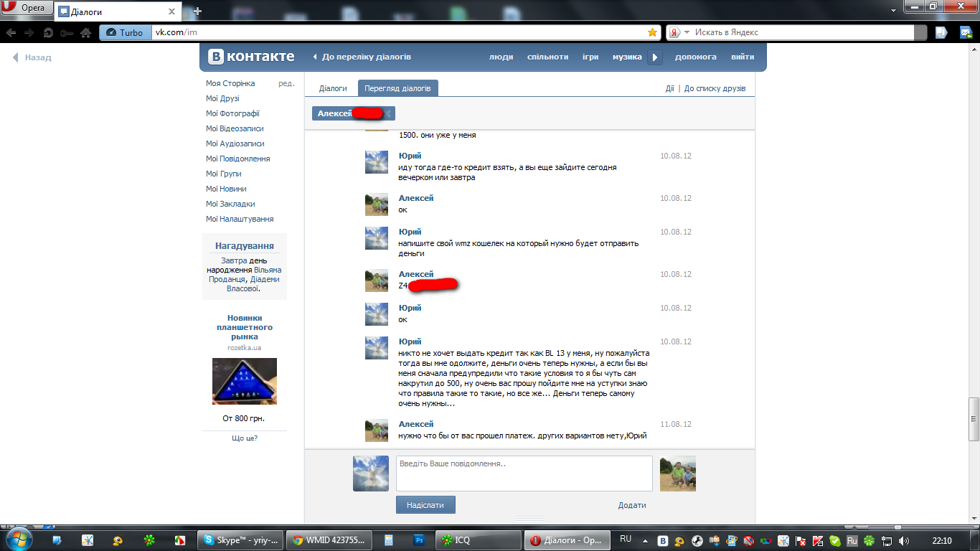Open the ICQ flower tray icon
The image size is (980, 551).
(869, 540)
